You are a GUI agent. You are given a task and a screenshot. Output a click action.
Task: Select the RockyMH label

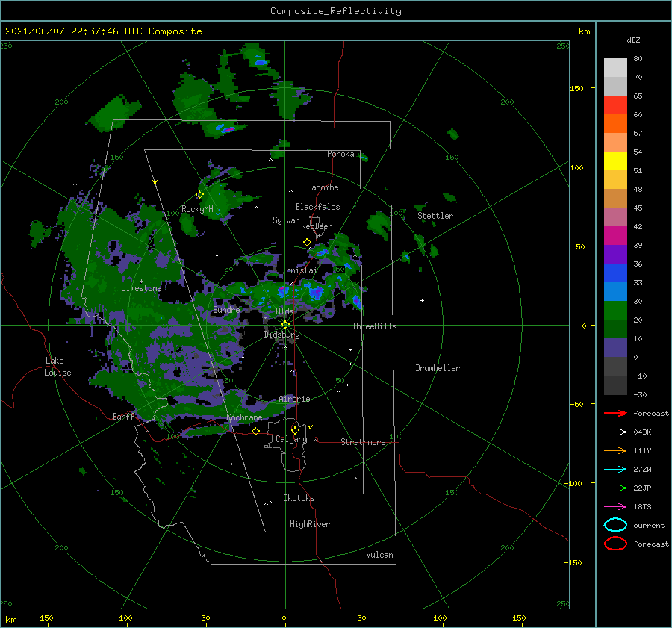197,209
